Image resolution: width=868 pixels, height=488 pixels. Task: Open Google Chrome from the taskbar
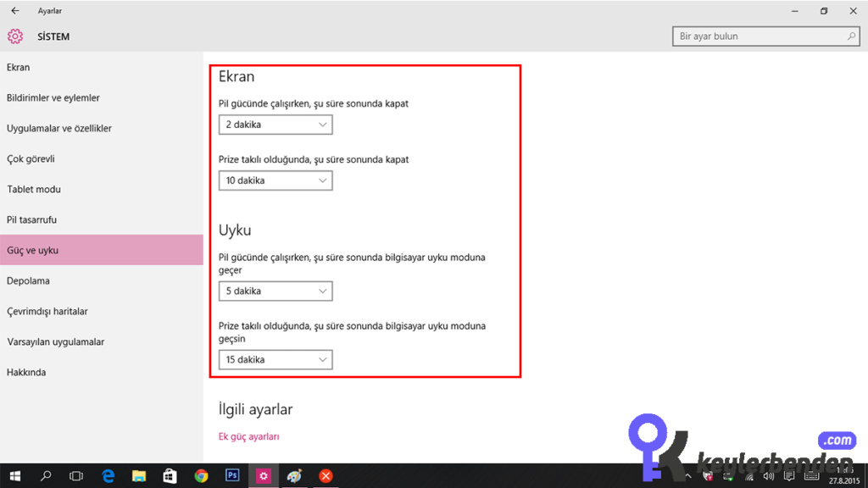(201, 476)
